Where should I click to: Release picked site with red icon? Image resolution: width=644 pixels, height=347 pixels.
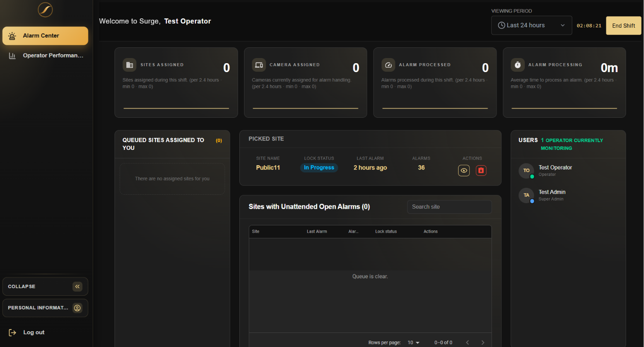(x=481, y=171)
